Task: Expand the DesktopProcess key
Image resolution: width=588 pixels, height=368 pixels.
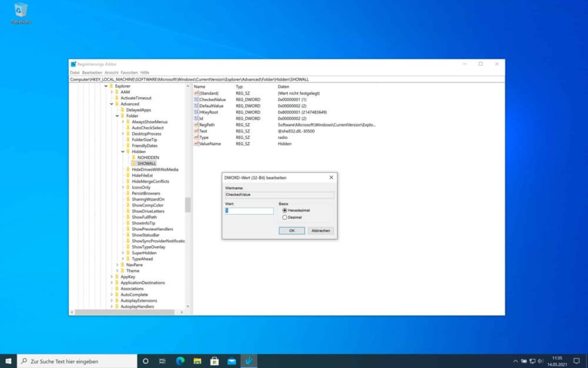Action: [123, 134]
